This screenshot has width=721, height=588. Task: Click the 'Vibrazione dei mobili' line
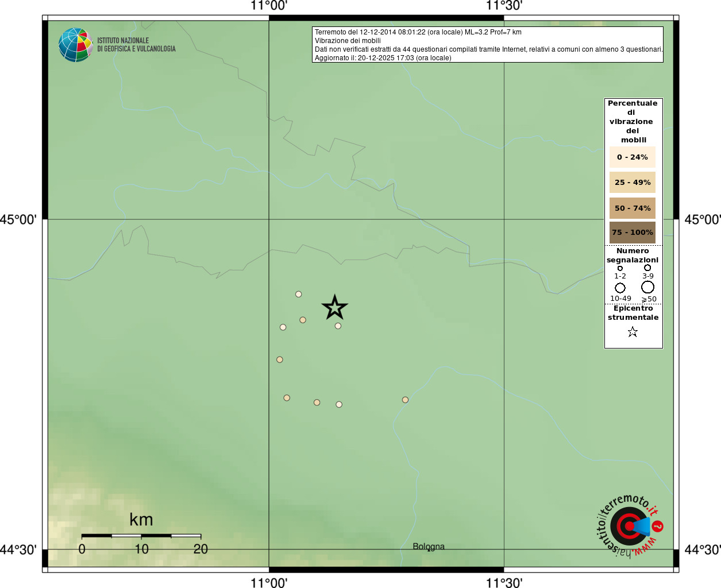click(x=348, y=41)
